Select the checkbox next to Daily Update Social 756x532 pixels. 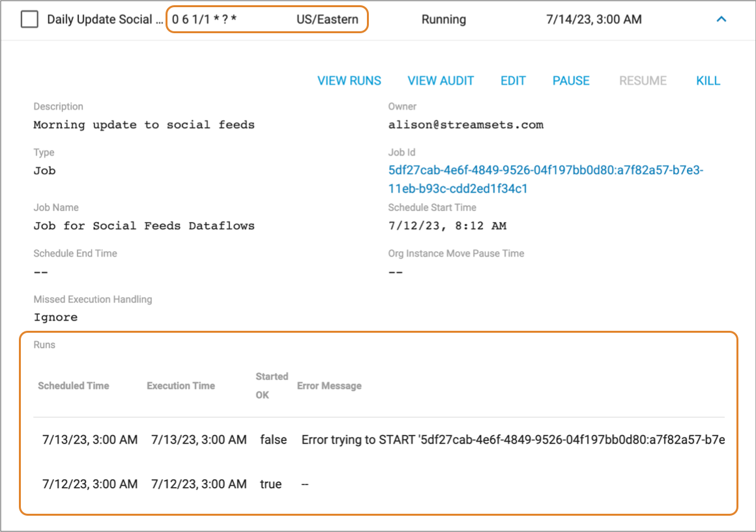click(29, 20)
